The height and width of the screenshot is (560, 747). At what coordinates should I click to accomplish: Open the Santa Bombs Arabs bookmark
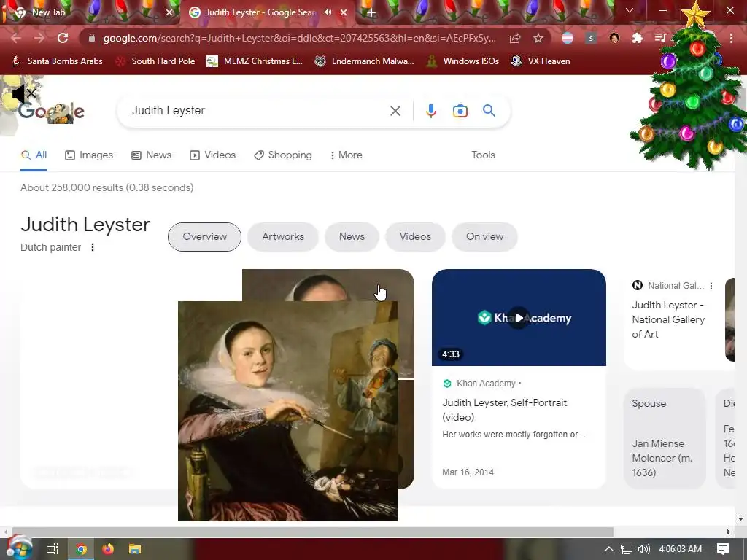click(x=57, y=61)
